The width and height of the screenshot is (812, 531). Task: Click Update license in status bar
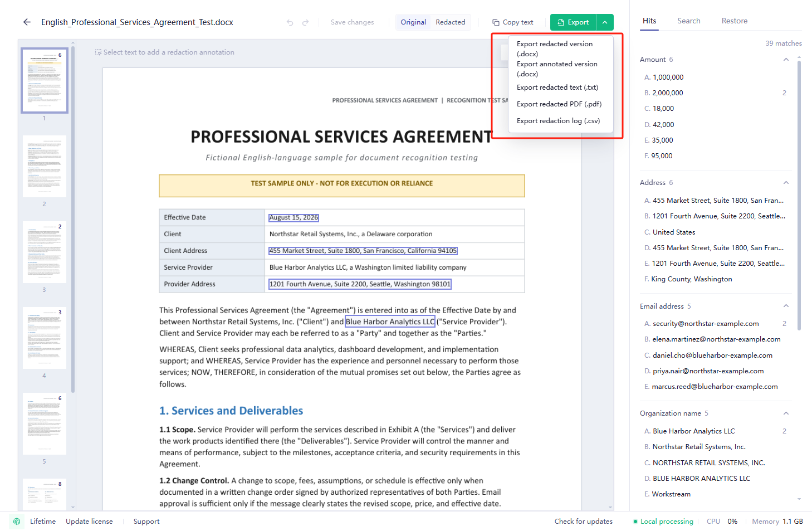(x=89, y=522)
